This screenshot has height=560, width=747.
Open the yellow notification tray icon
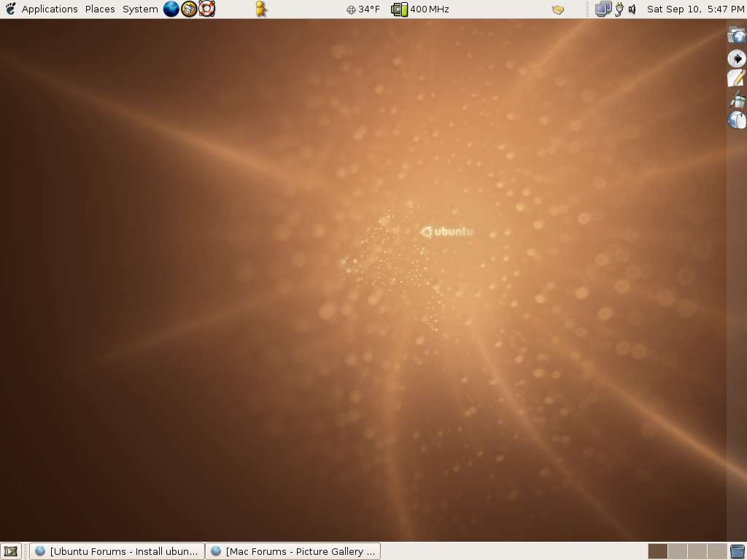(x=558, y=9)
